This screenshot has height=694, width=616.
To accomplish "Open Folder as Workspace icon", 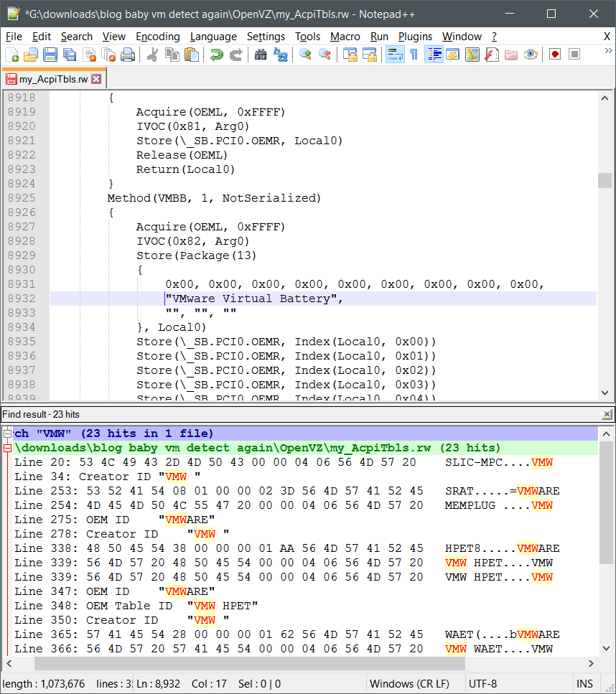I will click(511, 55).
